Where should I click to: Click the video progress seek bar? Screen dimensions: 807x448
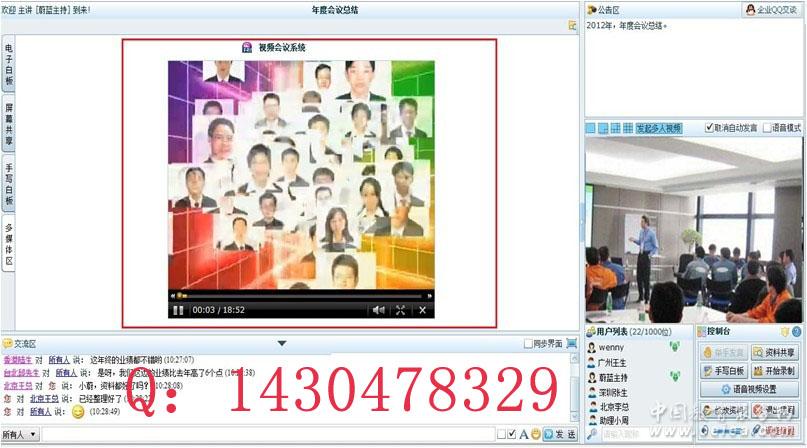click(300, 296)
